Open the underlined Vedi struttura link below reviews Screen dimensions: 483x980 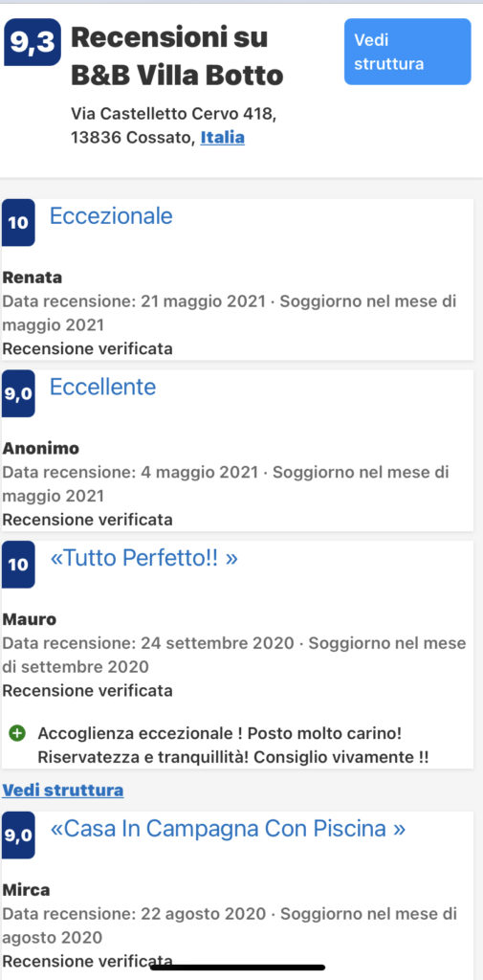coord(63,790)
